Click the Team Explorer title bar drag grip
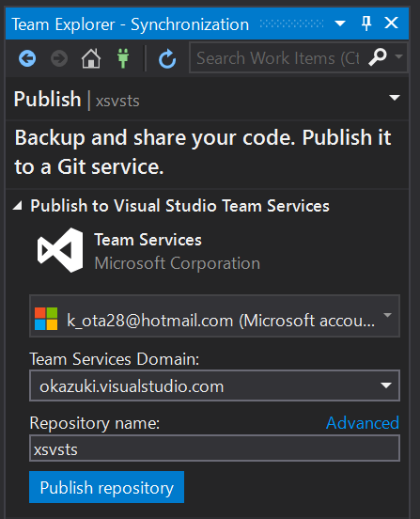Screen dimensions: 420x519 pos(291,24)
